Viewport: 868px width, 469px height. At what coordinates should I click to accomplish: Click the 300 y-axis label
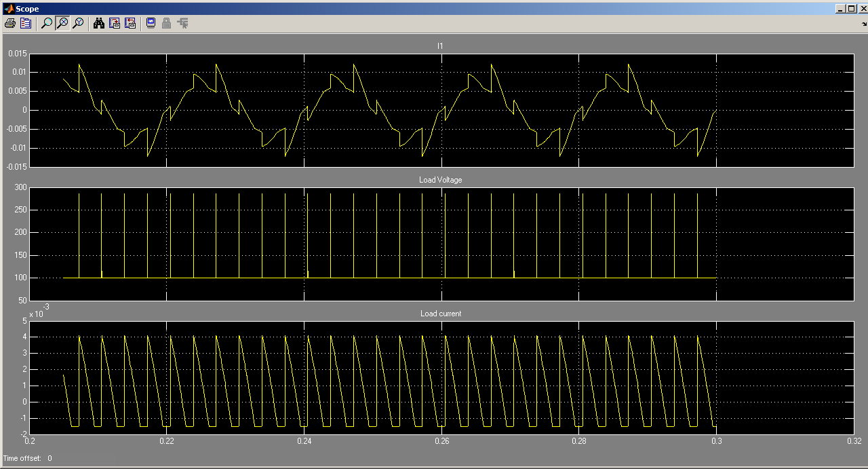(x=20, y=187)
